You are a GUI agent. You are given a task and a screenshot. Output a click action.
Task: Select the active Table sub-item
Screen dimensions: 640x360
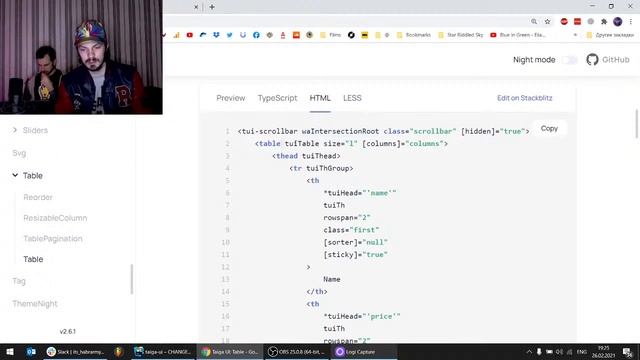[33, 259]
